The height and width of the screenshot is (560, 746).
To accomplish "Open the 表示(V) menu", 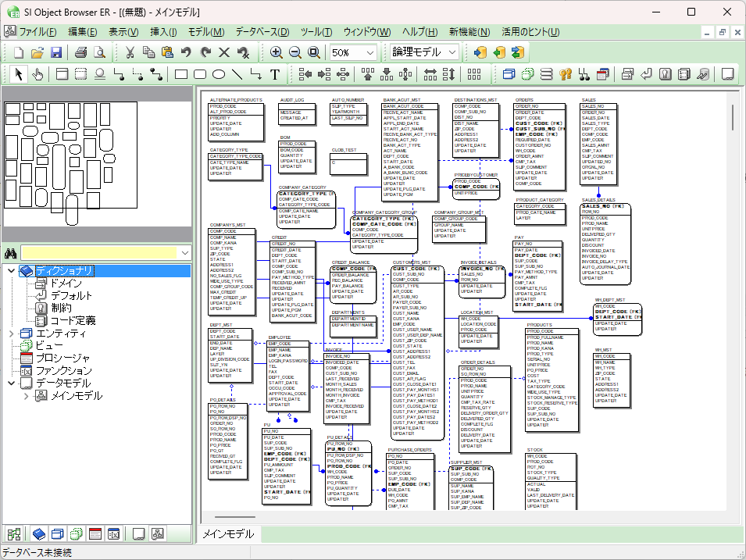I will click(123, 32).
